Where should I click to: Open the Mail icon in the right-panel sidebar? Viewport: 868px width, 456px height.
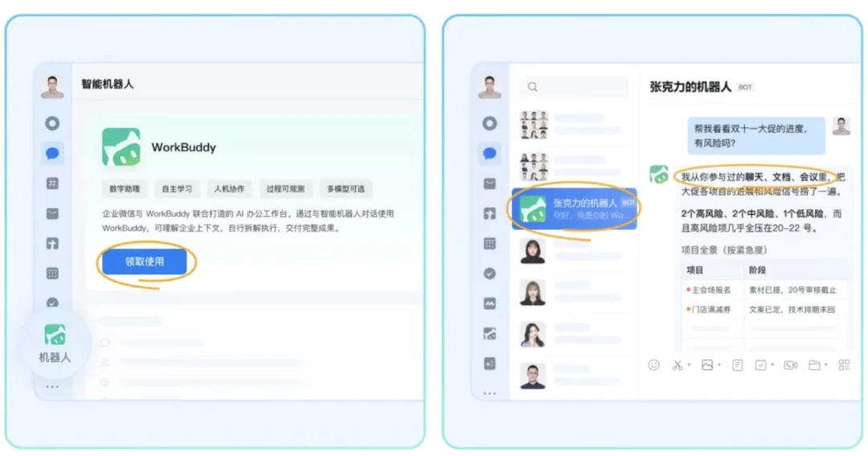(490, 183)
